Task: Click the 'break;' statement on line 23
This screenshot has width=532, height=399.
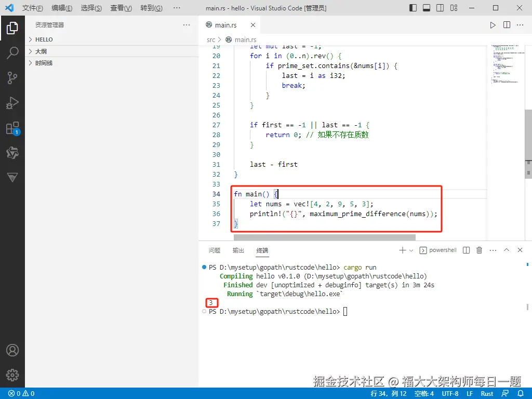Action: 294,86
